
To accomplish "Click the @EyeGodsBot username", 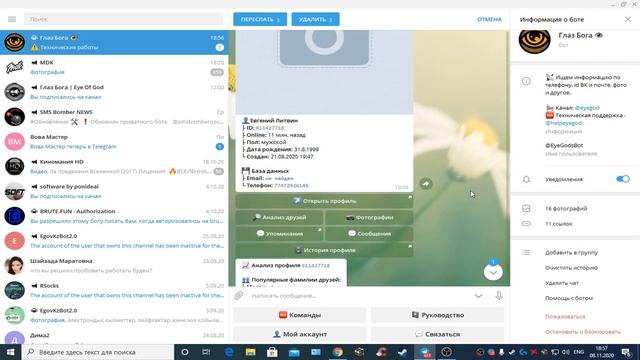I will click(564, 145).
